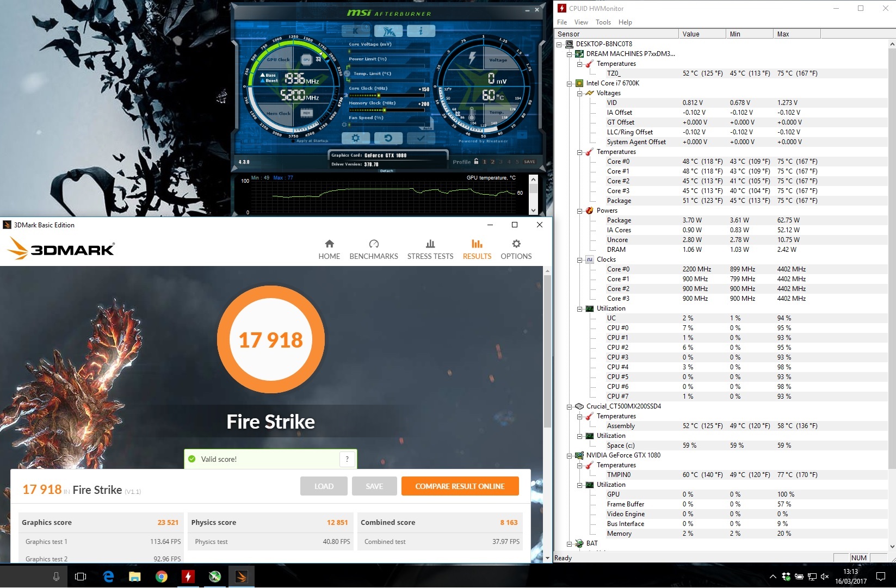The width and height of the screenshot is (896, 588).
Task: Click SAVE profile button in Afterburner
Action: [x=529, y=162]
